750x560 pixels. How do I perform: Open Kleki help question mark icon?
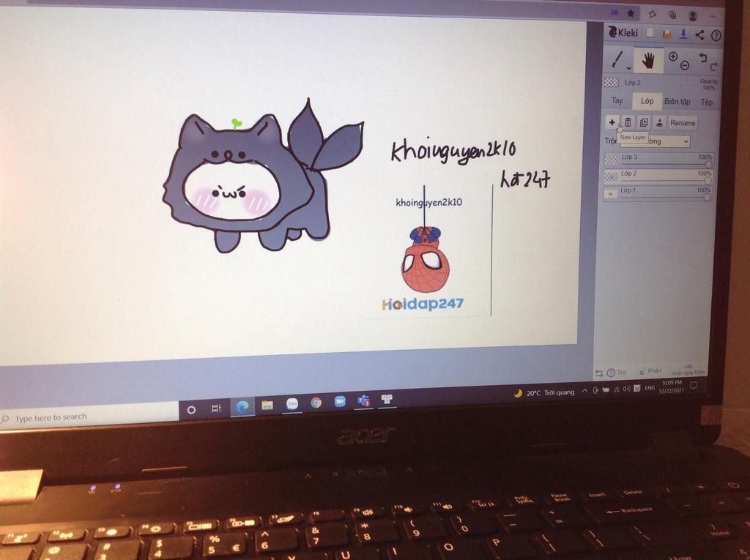pyautogui.click(x=716, y=35)
